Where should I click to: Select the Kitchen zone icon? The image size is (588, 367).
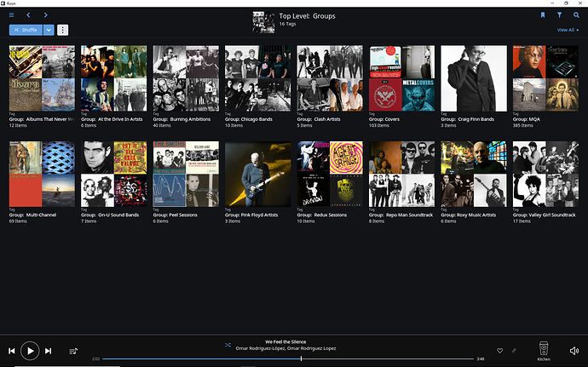tap(544, 348)
